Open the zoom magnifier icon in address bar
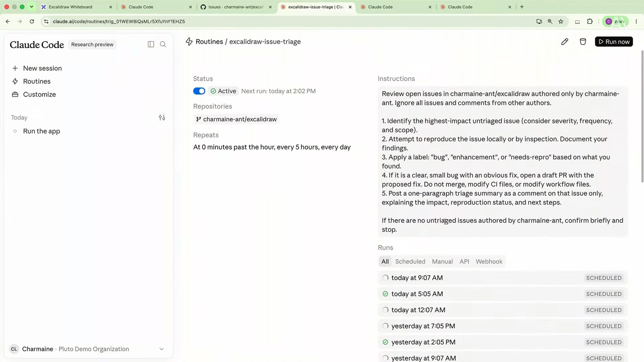The height and width of the screenshot is (362, 644). click(x=550, y=21)
